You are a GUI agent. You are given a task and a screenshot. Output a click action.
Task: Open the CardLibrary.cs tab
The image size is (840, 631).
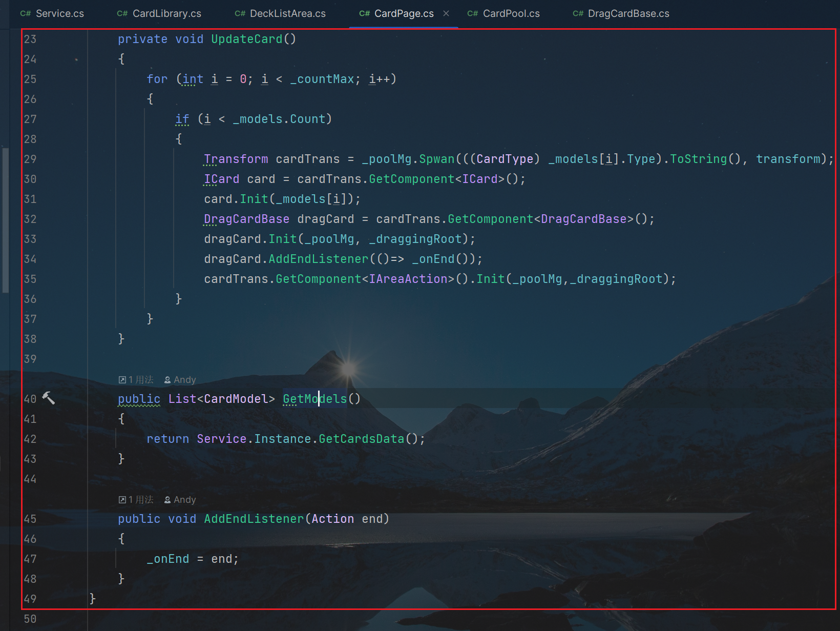tap(159, 14)
